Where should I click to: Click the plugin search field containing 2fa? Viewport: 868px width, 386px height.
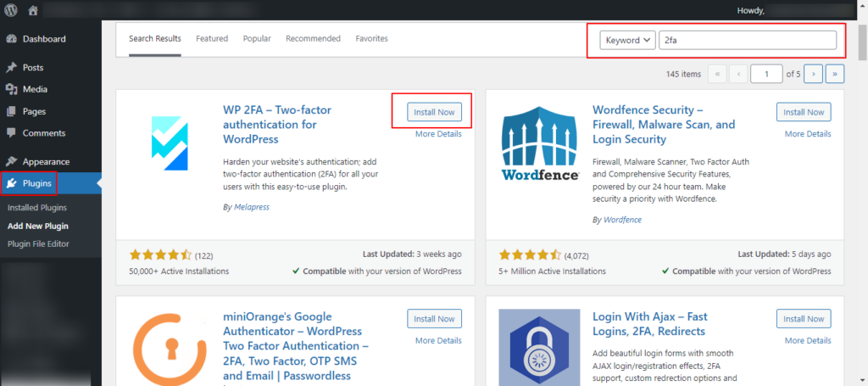pyautogui.click(x=747, y=40)
